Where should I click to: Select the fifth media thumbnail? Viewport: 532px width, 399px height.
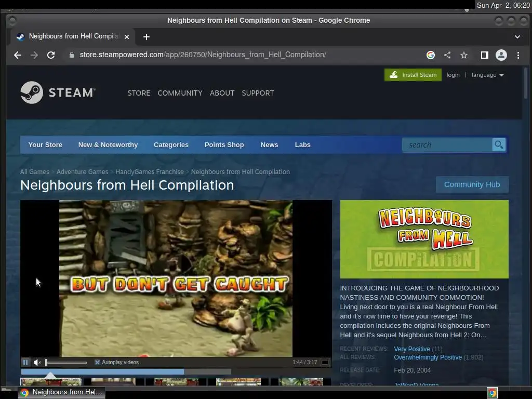point(301,382)
